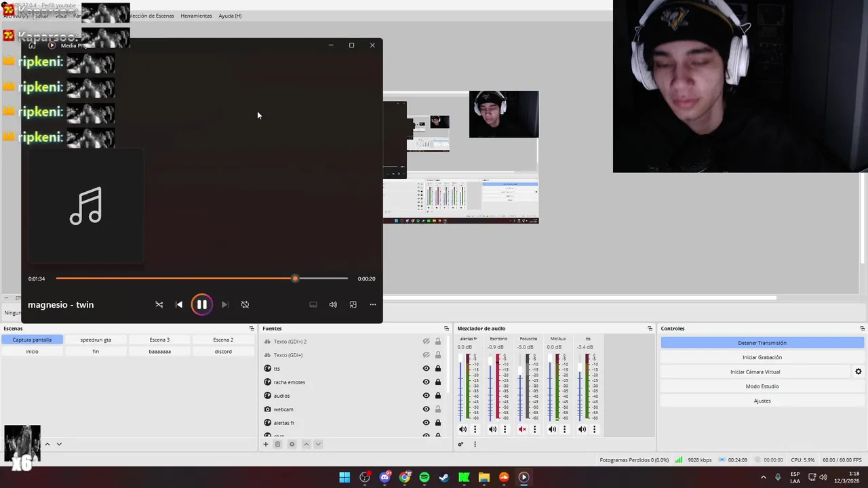Hide the alertas fr source
This screenshot has width=868, height=488.
tap(426, 423)
